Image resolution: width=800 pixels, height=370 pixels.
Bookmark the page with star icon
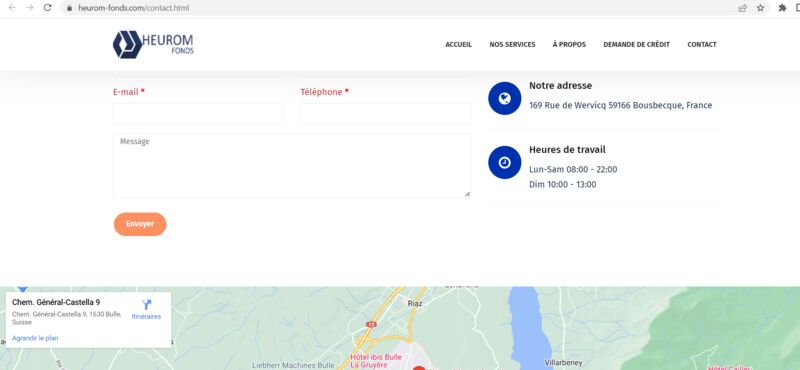(760, 8)
